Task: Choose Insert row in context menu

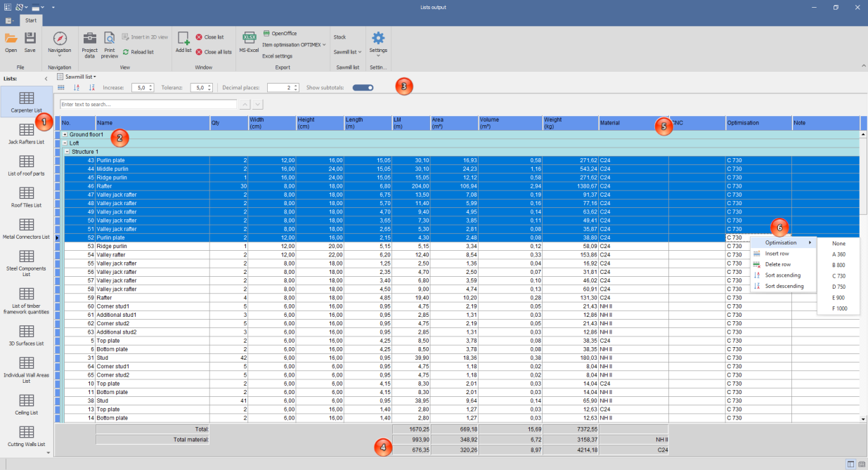Action: pyautogui.click(x=784, y=254)
